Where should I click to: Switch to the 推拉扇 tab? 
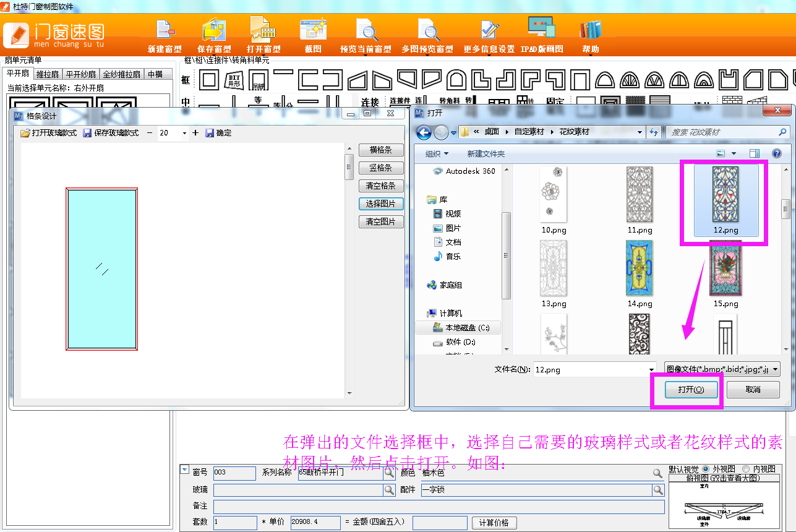pyautogui.click(x=48, y=74)
